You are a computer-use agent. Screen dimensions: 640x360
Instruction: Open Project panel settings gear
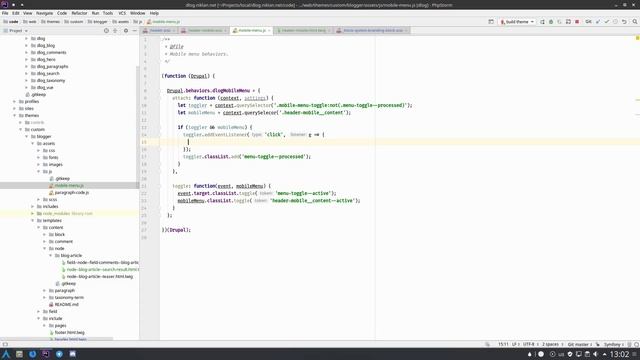coord(126,31)
